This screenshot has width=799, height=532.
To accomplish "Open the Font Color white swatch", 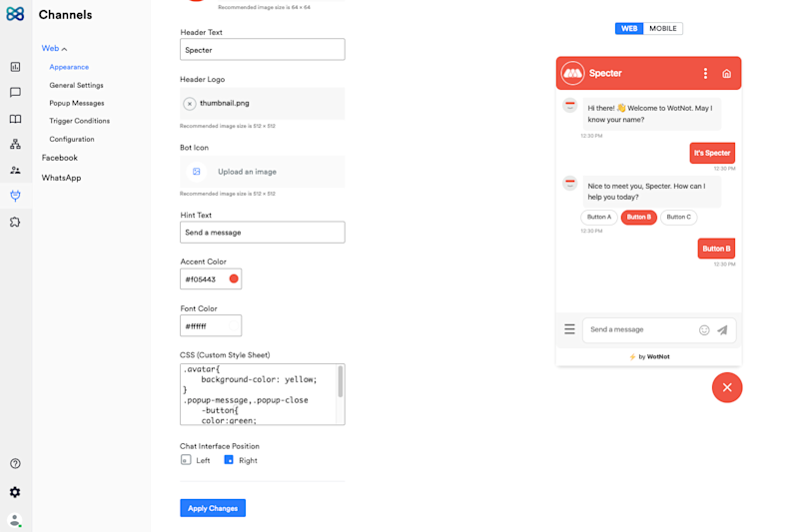I will tap(234, 325).
